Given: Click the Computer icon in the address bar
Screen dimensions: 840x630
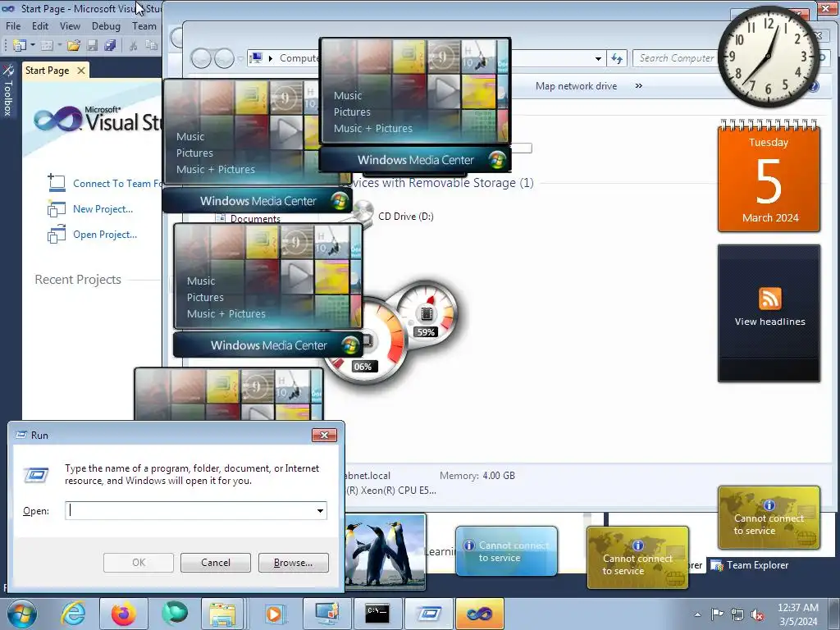Looking at the screenshot, I should 257,58.
